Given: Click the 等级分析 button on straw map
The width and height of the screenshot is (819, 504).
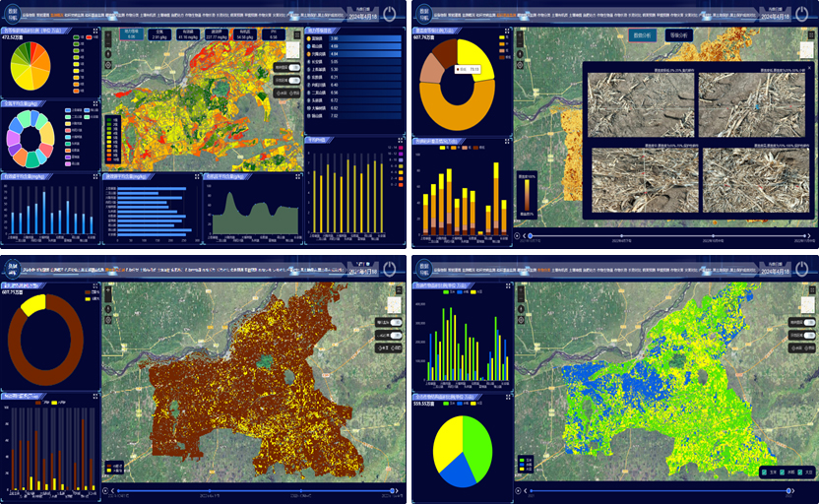Looking at the screenshot, I should (x=678, y=35).
